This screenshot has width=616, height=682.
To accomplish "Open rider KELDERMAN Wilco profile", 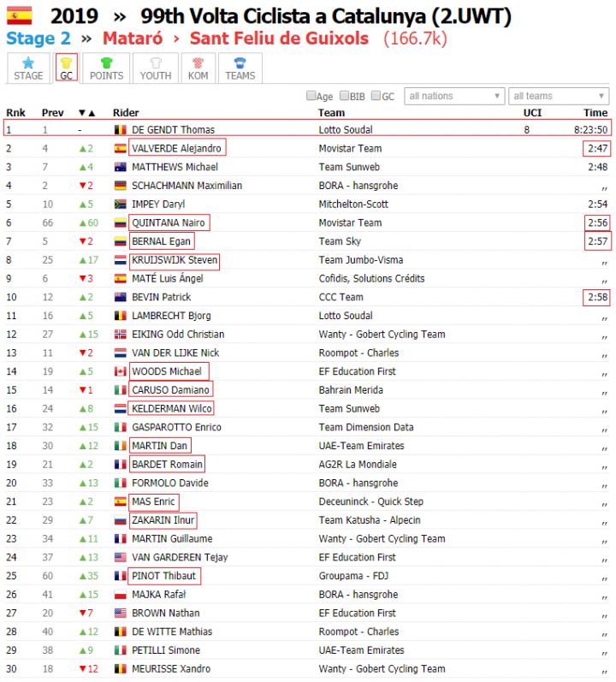I will point(172,409).
